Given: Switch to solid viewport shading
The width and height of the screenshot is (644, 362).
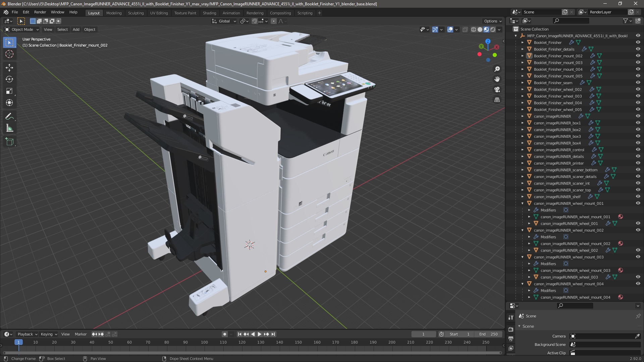Looking at the screenshot, I should point(480,29).
